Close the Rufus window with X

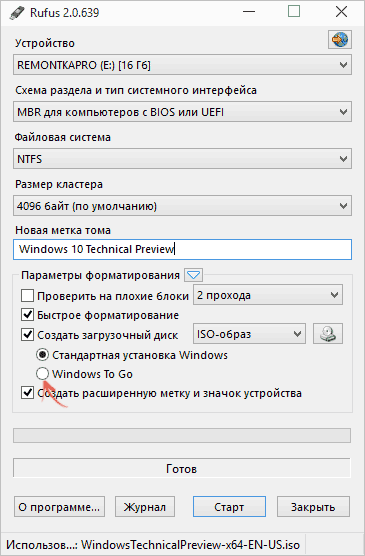pos(341,12)
